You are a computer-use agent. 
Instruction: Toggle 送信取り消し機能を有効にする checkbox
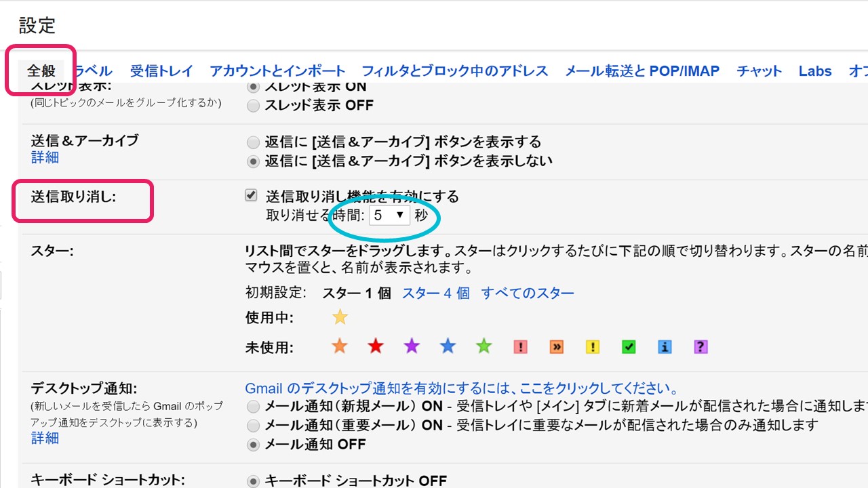[x=251, y=195]
